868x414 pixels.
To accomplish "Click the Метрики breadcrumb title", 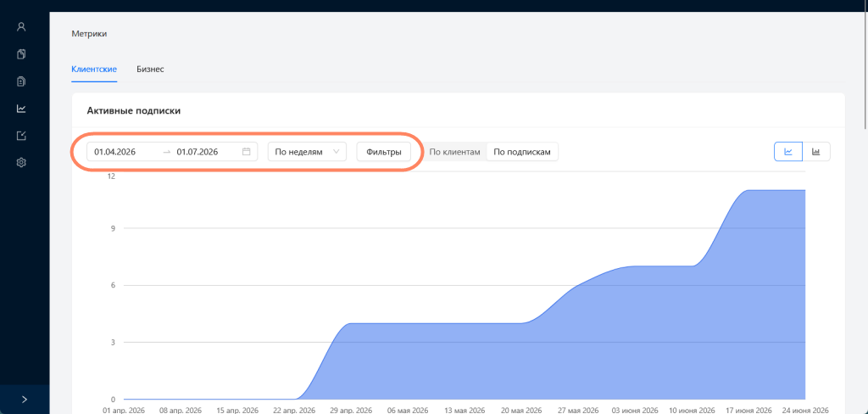I will coord(89,34).
